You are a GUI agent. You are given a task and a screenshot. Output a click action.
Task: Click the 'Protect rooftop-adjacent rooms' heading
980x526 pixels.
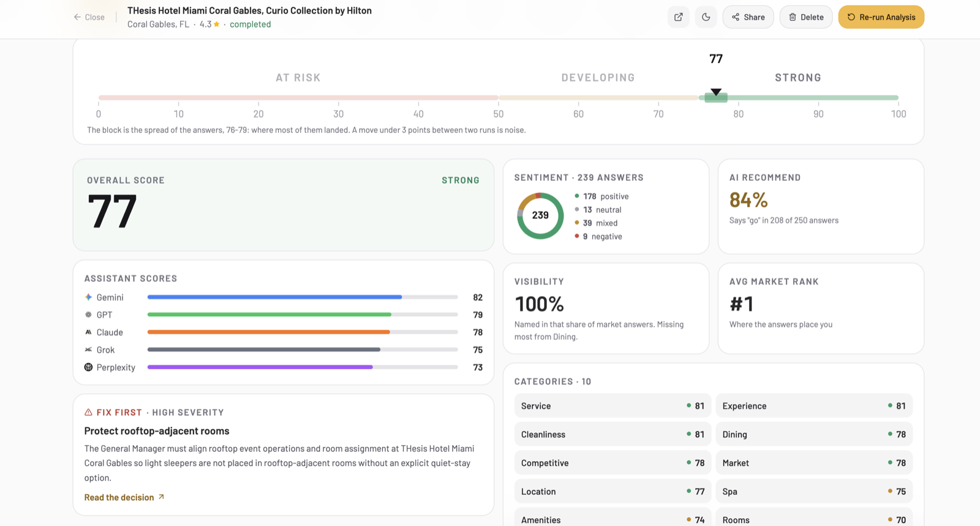click(x=157, y=431)
